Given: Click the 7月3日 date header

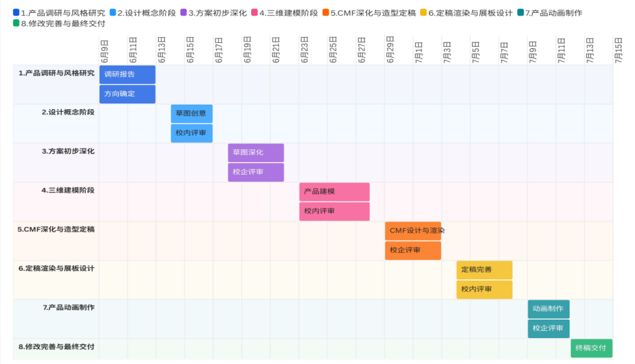Looking at the screenshot, I should tap(447, 52).
